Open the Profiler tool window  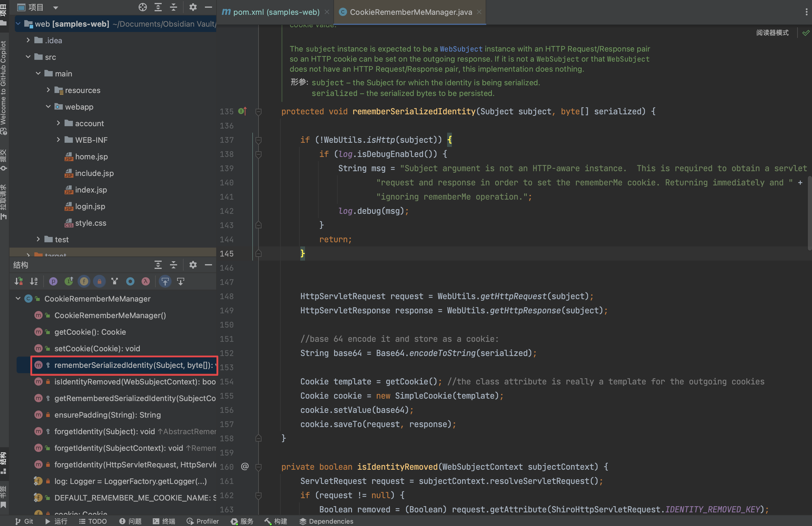(203, 521)
